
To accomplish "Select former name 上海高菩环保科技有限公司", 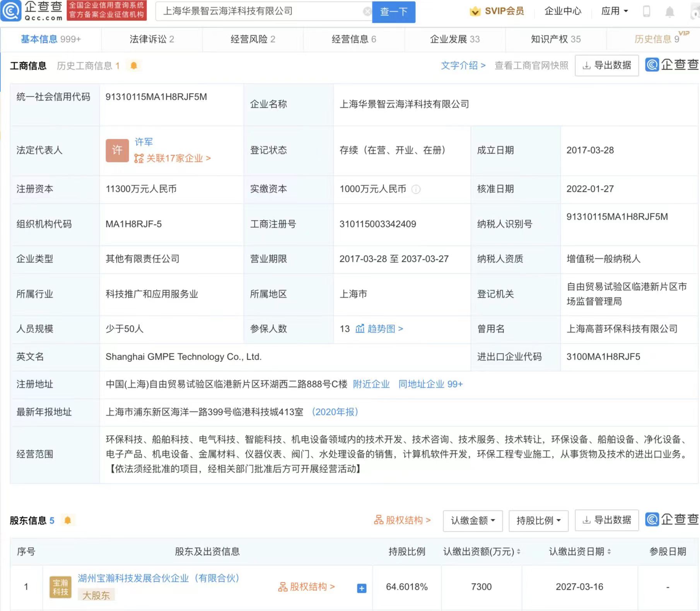I will click(x=622, y=329).
